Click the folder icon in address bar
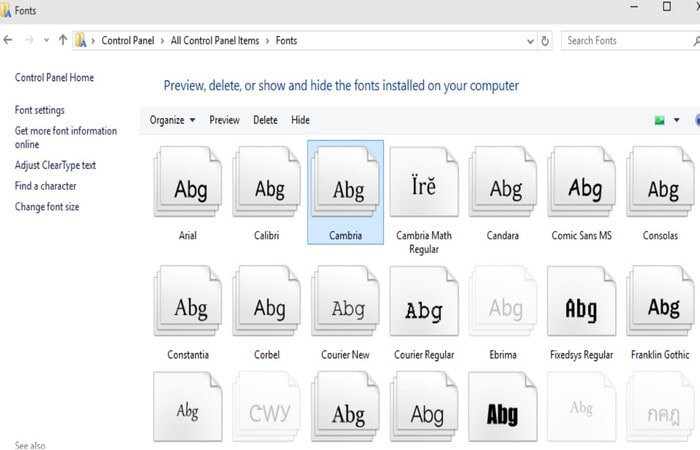The height and width of the screenshot is (450, 700). coord(81,40)
